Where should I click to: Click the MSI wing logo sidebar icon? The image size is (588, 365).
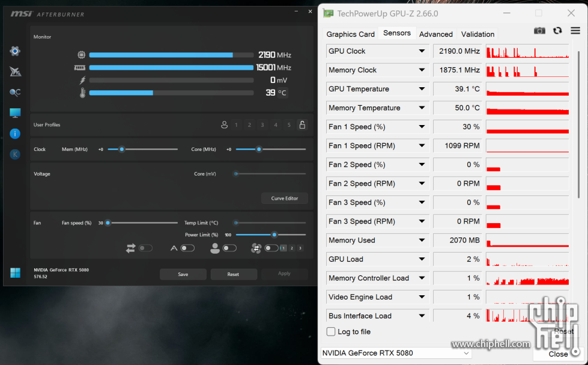pyautogui.click(x=15, y=72)
